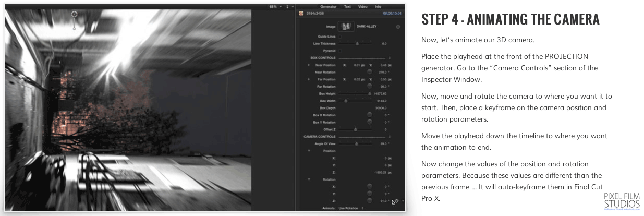Image resolution: width=644 pixels, height=216 pixels.
Task: Adjust the Offset Z slider
Action: pyautogui.click(x=356, y=129)
